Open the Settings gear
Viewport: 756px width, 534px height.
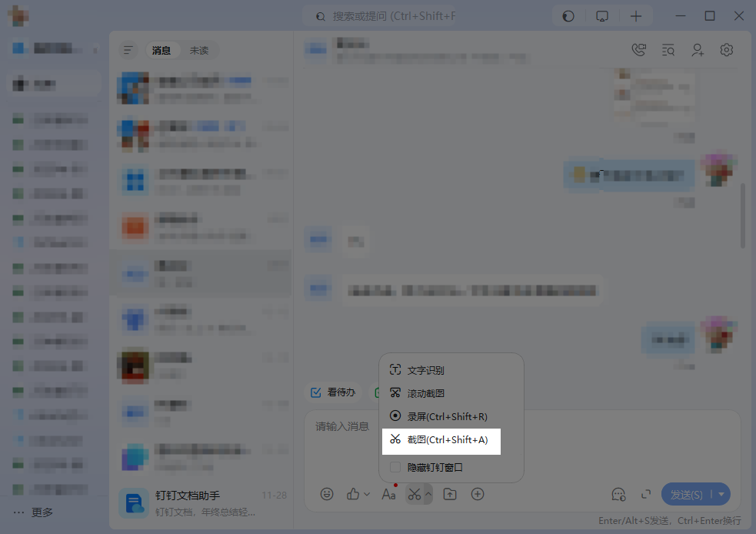pyautogui.click(x=726, y=49)
